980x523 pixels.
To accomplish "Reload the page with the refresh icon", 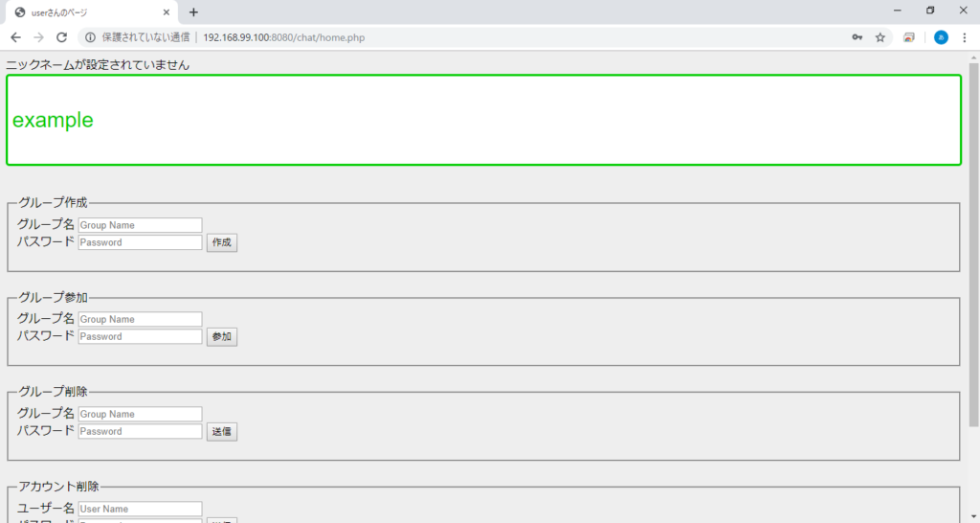I will pos(61,37).
